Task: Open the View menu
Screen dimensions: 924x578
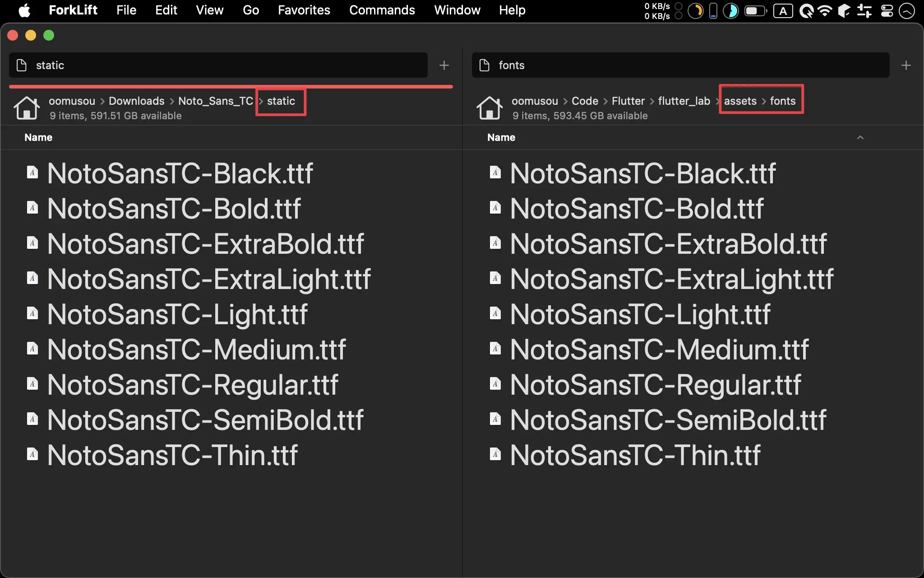Action: click(x=209, y=10)
